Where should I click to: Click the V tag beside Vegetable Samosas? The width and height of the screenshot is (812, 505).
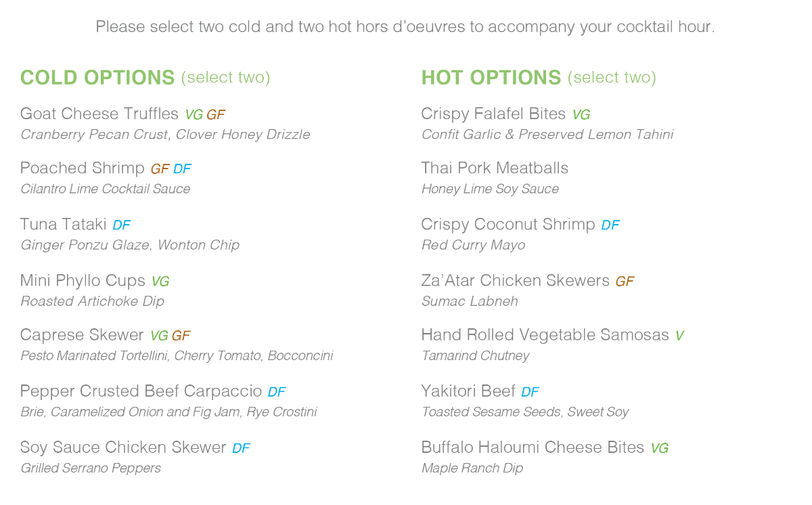679,336
